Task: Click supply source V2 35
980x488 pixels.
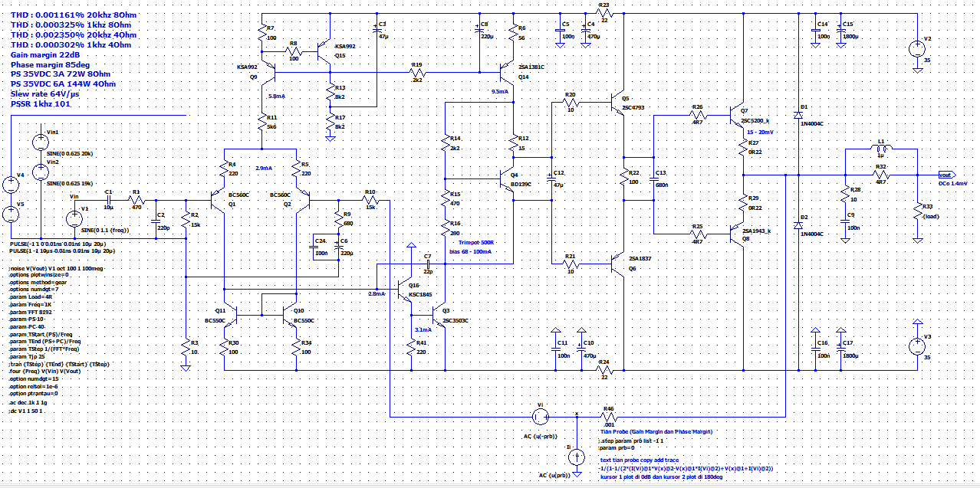Action: click(x=916, y=49)
